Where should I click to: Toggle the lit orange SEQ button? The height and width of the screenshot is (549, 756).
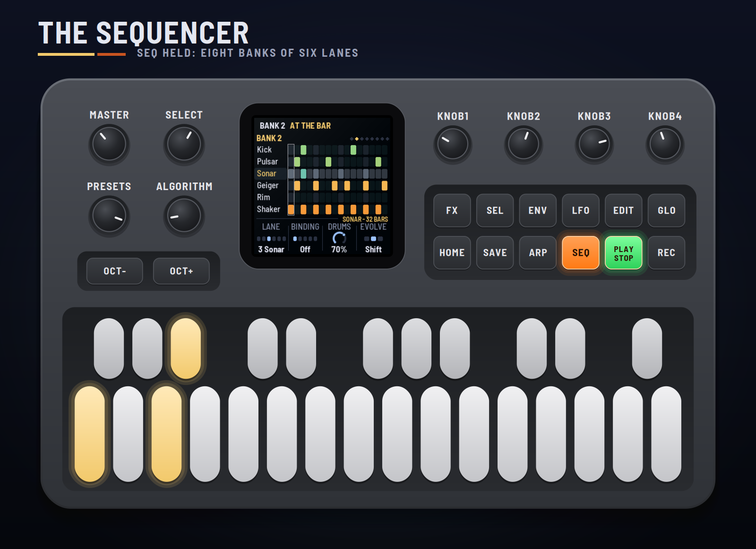(581, 253)
